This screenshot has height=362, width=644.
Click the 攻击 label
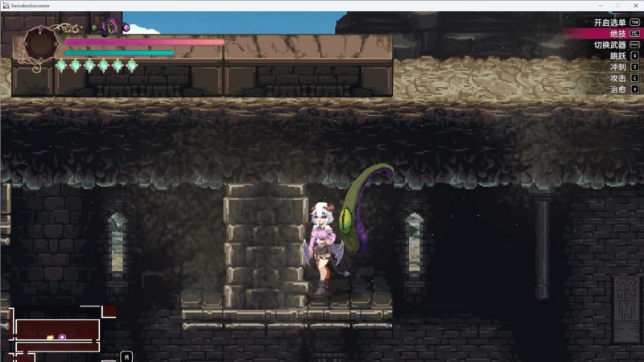[x=617, y=78]
